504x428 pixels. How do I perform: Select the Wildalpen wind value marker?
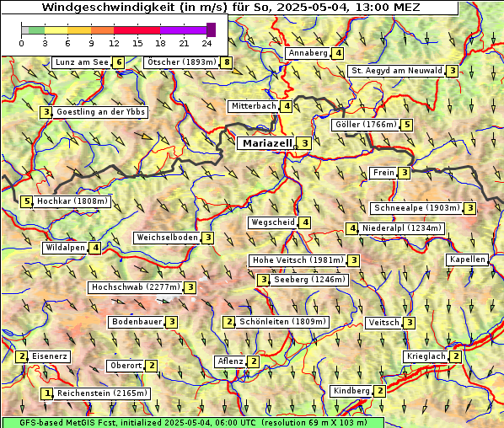pyautogui.click(x=95, y=248)
